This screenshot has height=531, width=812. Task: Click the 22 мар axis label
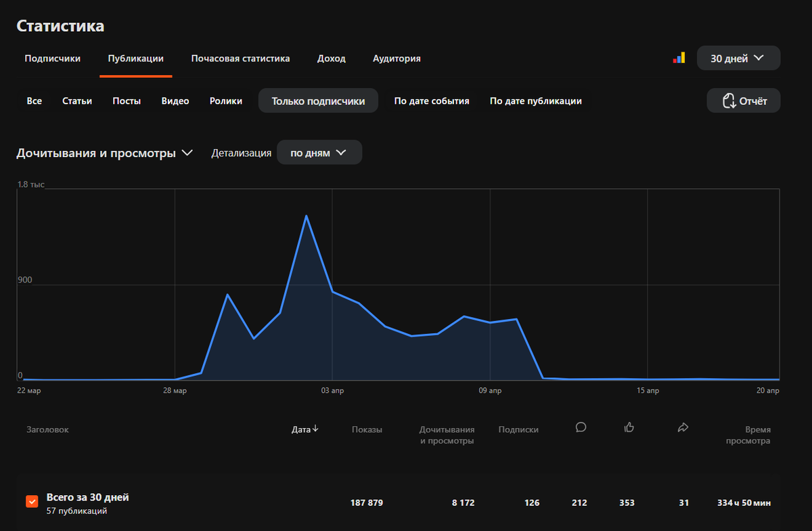pos(28,391)
